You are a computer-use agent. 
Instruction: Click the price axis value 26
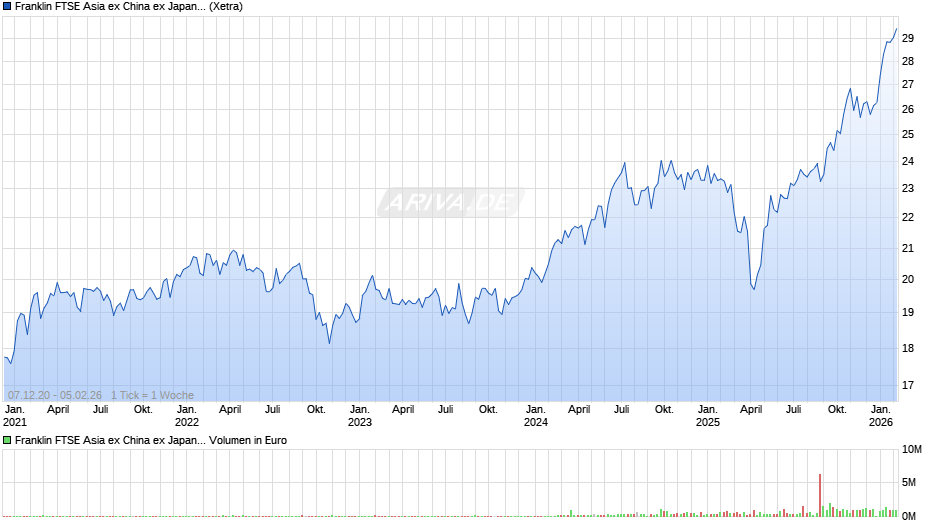tap(908, 109)
